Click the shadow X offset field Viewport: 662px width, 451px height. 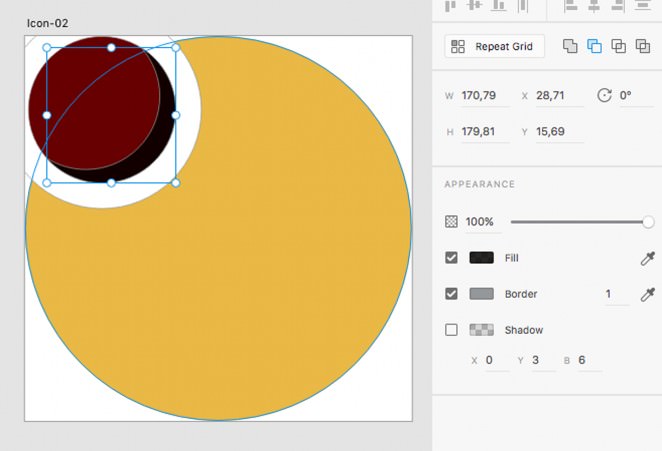(x=496, y=360)
